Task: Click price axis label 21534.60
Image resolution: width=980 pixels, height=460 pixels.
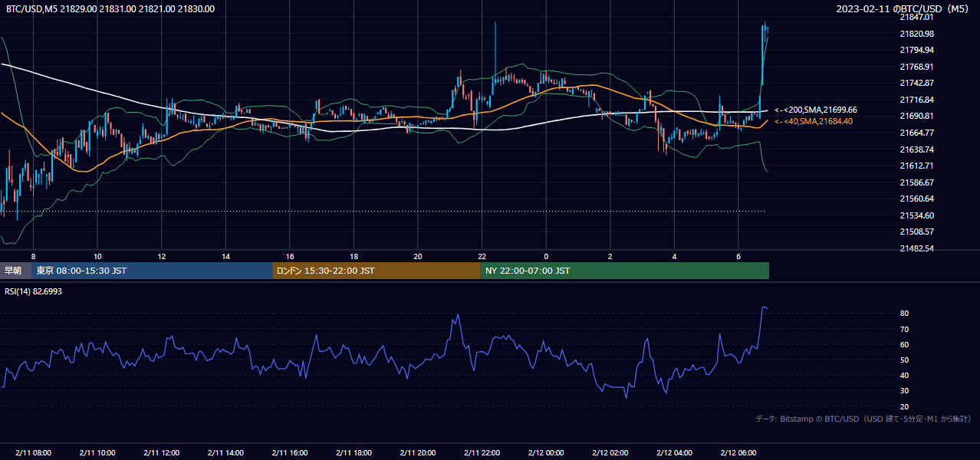Action: tap(917, 215)
